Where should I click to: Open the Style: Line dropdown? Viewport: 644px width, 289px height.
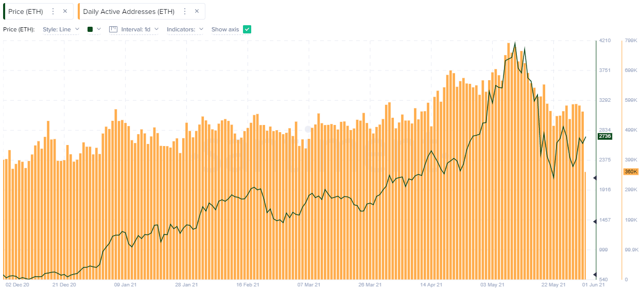61,29
